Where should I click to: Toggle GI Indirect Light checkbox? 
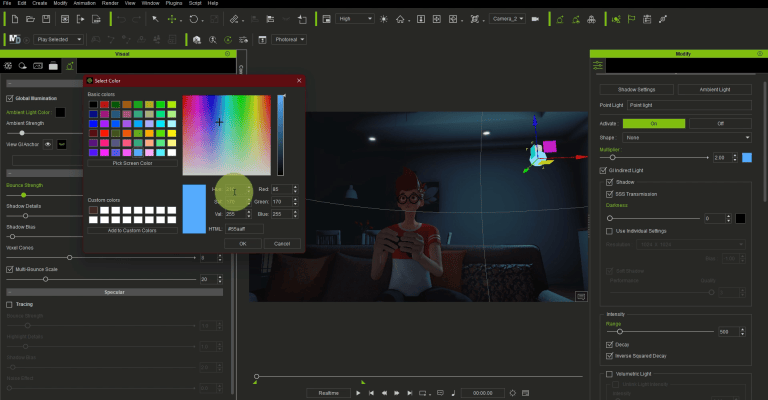pos(603,170)
